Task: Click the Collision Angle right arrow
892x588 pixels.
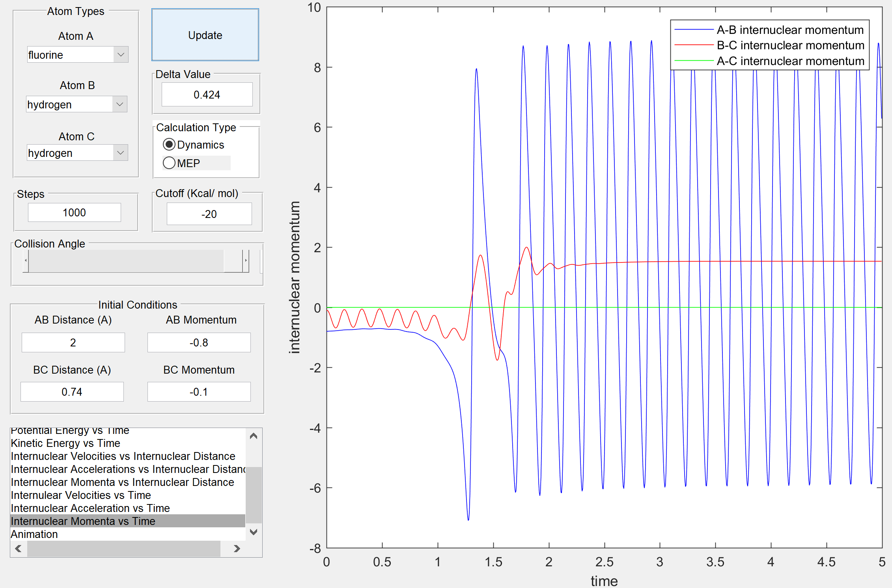Action: 246,261
